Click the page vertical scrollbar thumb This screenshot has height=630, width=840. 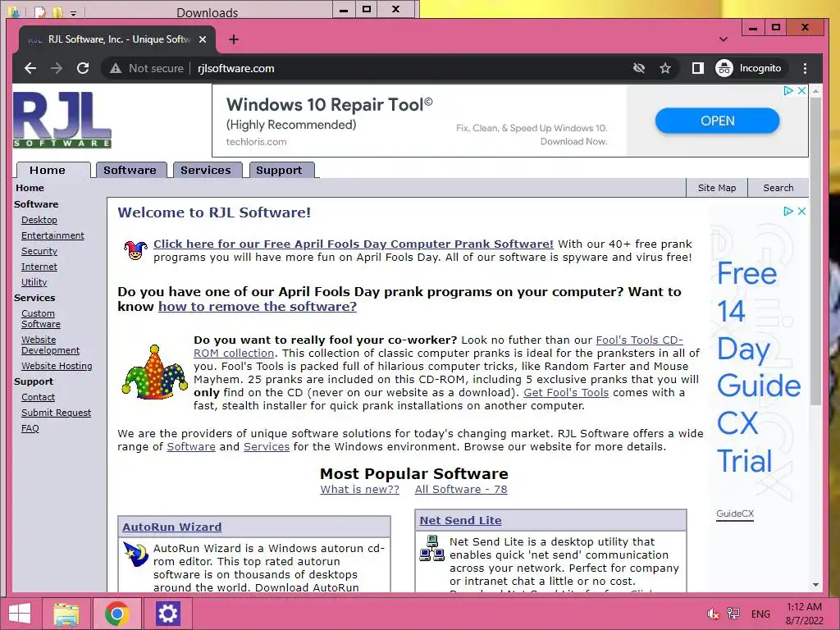point(815,251)
